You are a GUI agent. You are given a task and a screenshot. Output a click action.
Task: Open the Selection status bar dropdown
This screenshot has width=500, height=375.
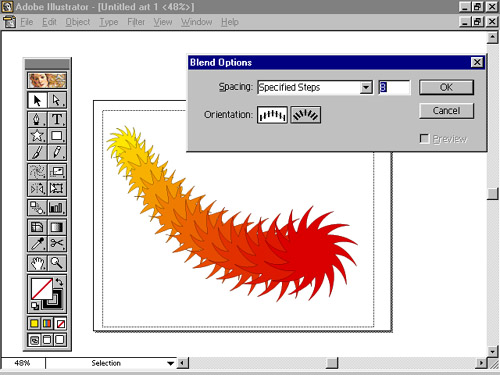(x=170, y=363)
